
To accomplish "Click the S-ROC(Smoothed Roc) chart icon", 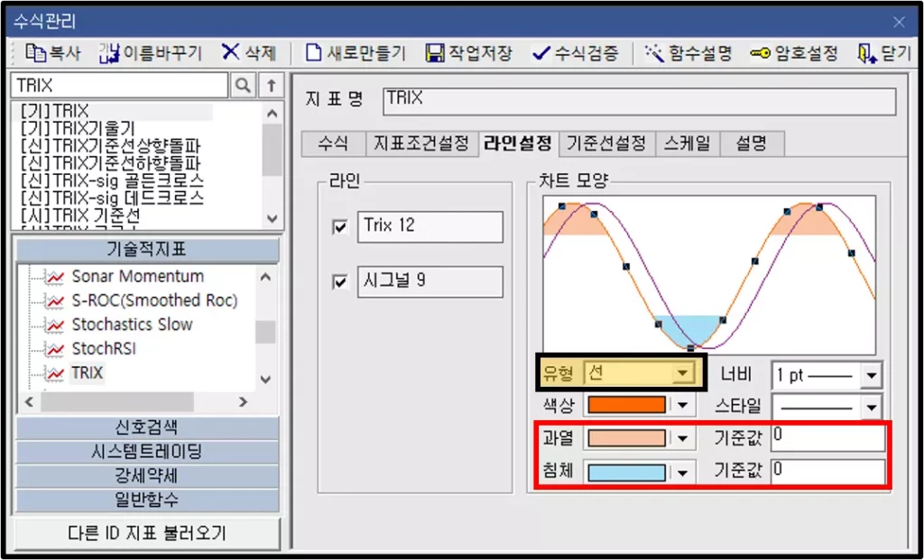I will click(x=55, y=301).
